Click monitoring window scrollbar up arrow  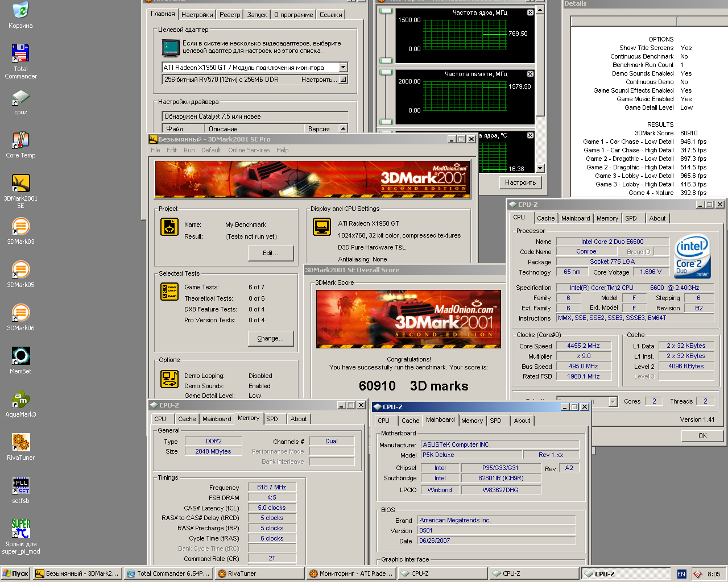pos(540,10)
